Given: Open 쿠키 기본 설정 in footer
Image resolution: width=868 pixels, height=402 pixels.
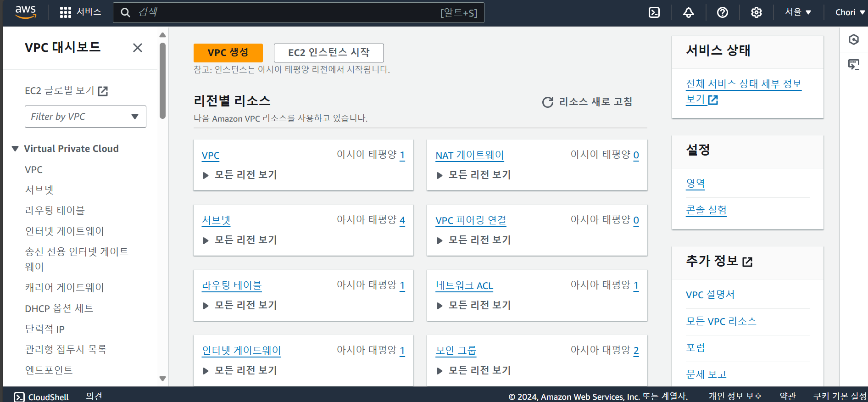Looking at the screenshot, I should coord(840,396).
